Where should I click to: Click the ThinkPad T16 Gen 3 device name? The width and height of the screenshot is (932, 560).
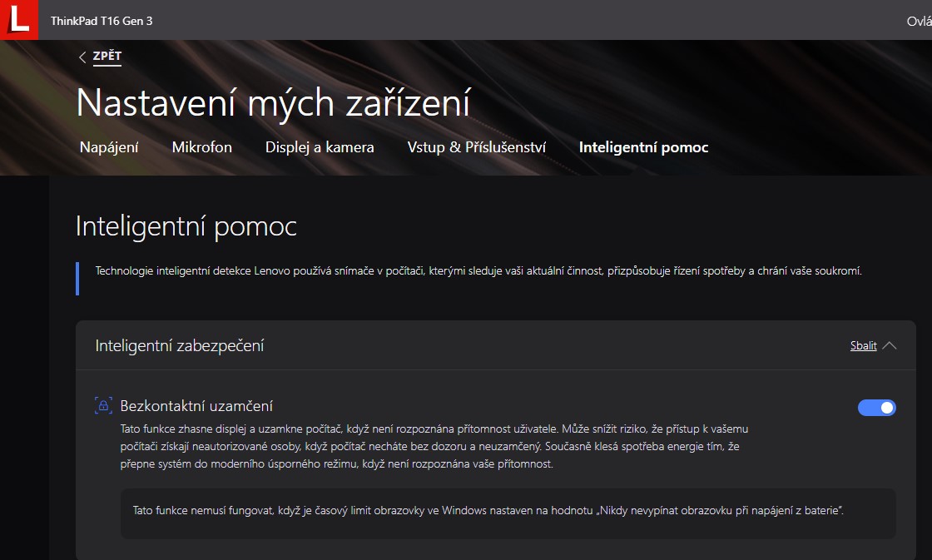(102, 21)
